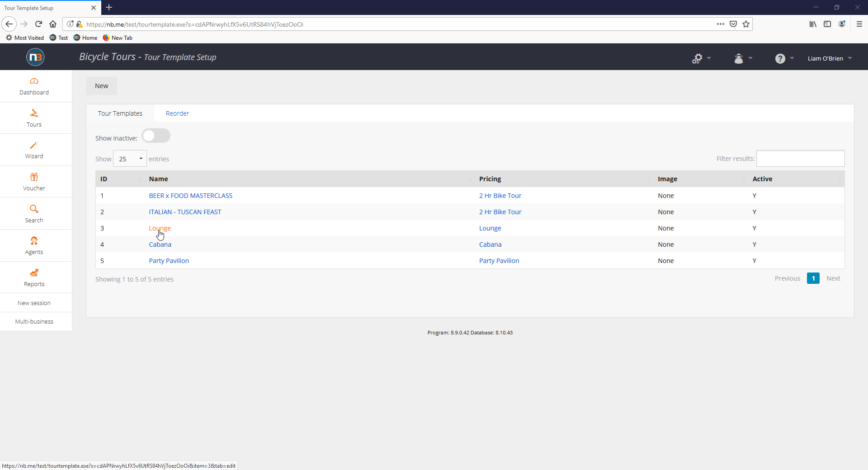Open the Test bookmark
The height and width of the screenshot is (470, 868).
(x=59, y=38)
